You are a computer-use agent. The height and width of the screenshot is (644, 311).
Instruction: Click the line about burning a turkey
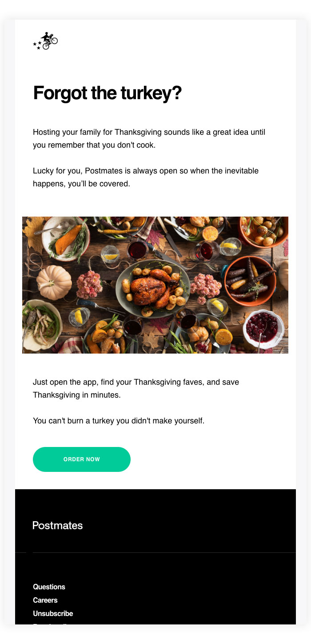(x=118, y=420)
